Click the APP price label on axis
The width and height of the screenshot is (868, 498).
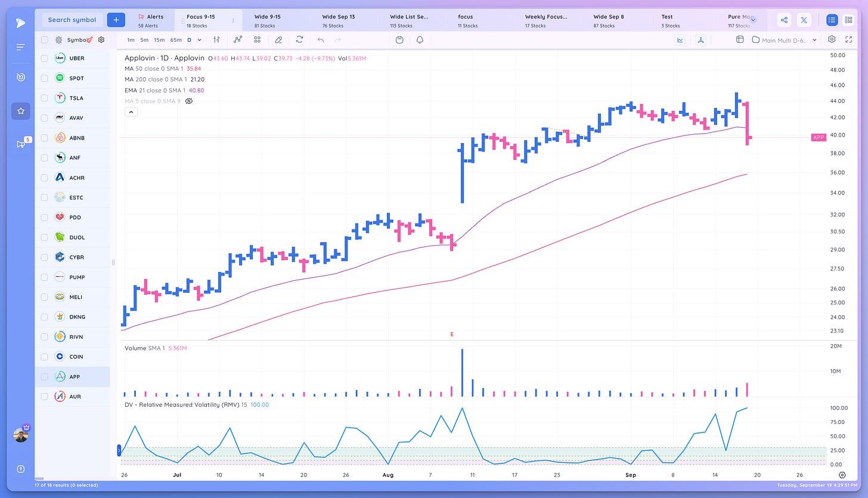click(819, 137)
